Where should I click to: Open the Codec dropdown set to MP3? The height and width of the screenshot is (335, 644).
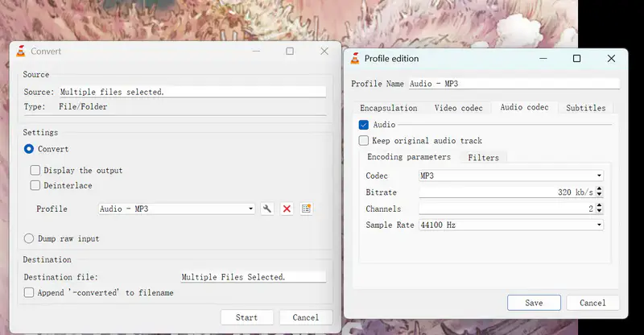coord(511,176)
